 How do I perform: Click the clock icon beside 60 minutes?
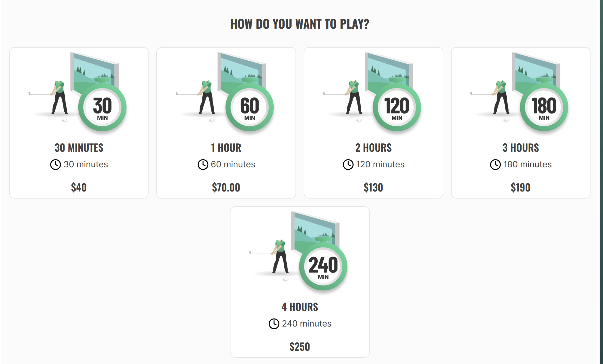[x=203, y=164]
